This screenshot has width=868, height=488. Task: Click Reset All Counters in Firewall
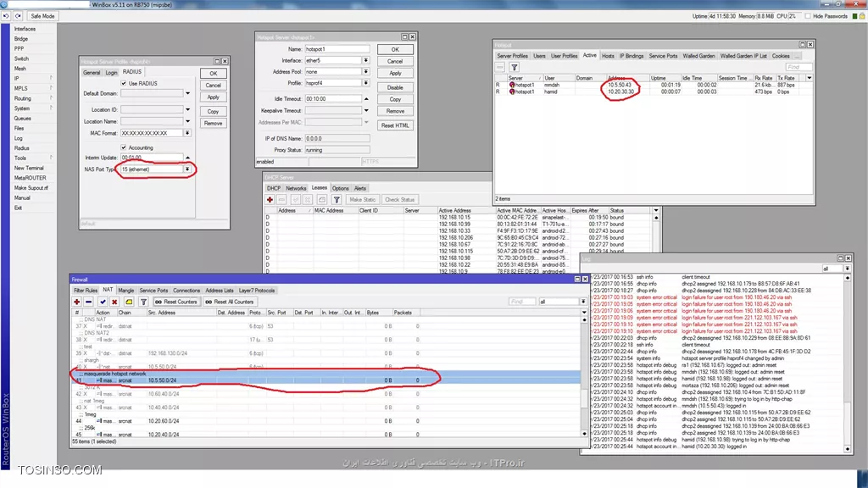click(229, 302)
